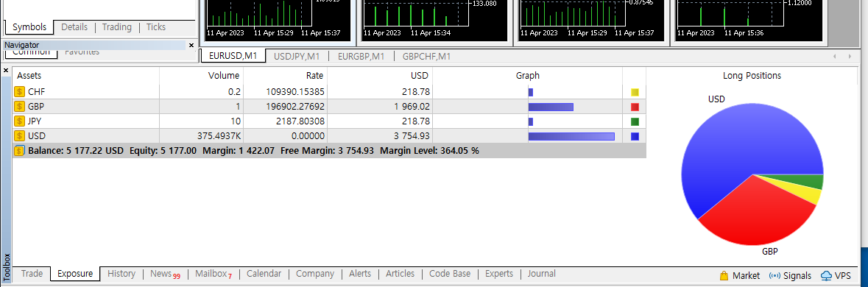Select the red GBP color swatch
The height and width of the screenshot is (287, 868).
(635, 107)
